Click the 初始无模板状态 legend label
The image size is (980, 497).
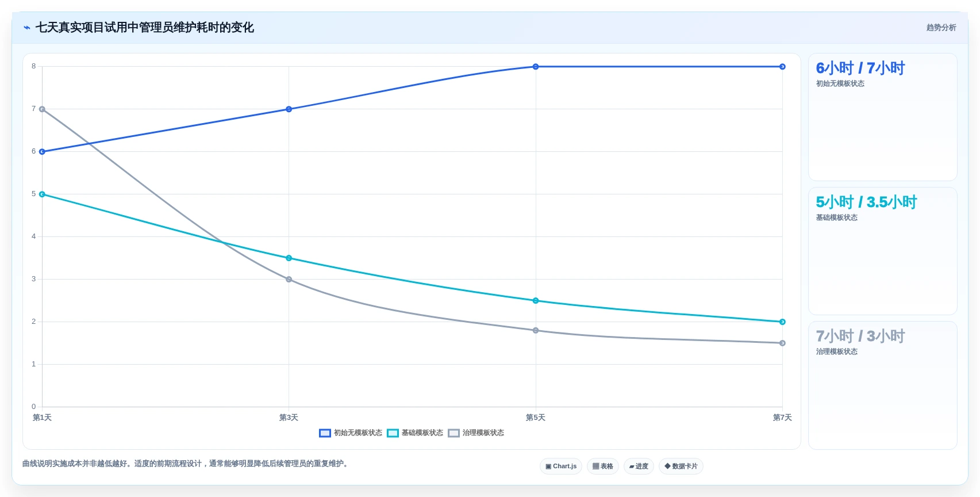click(x=358, y=433)
